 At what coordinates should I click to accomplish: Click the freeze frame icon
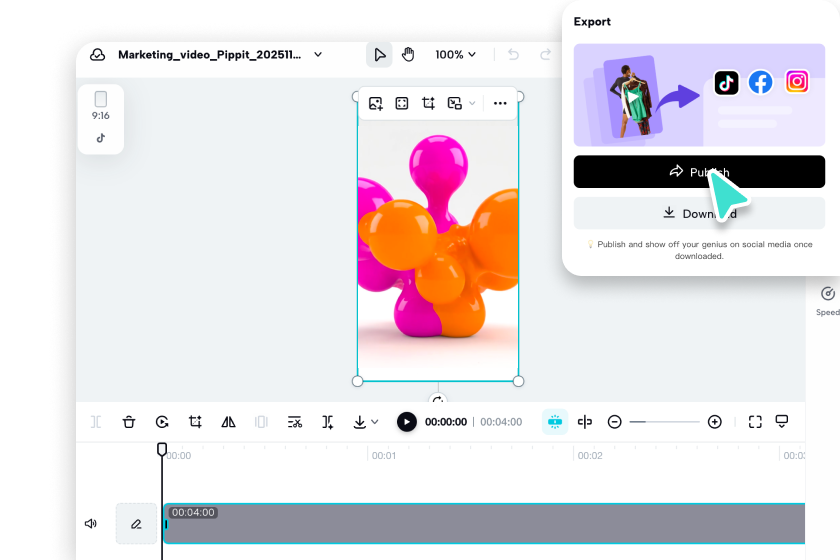click(x=261, y=422)
